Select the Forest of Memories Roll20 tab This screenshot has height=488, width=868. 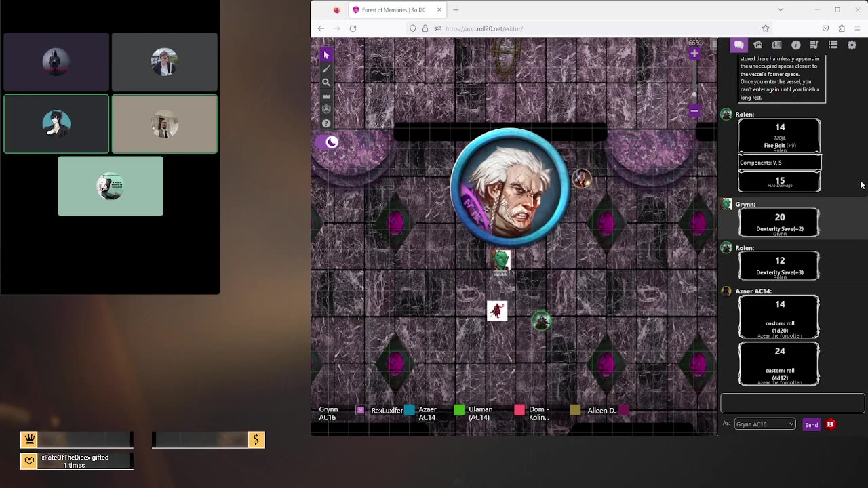click(397, 10)
